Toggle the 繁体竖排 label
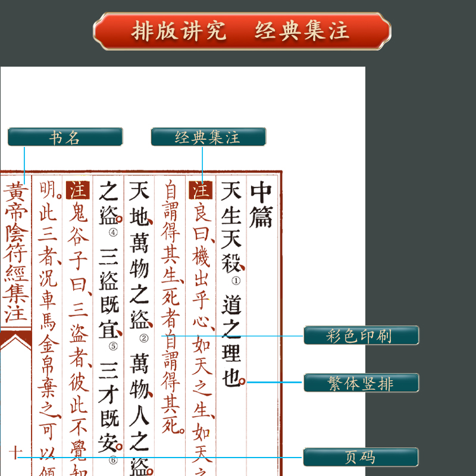This screenshot has height=476, width=476. pyautogui.click(x=361, y=383)
